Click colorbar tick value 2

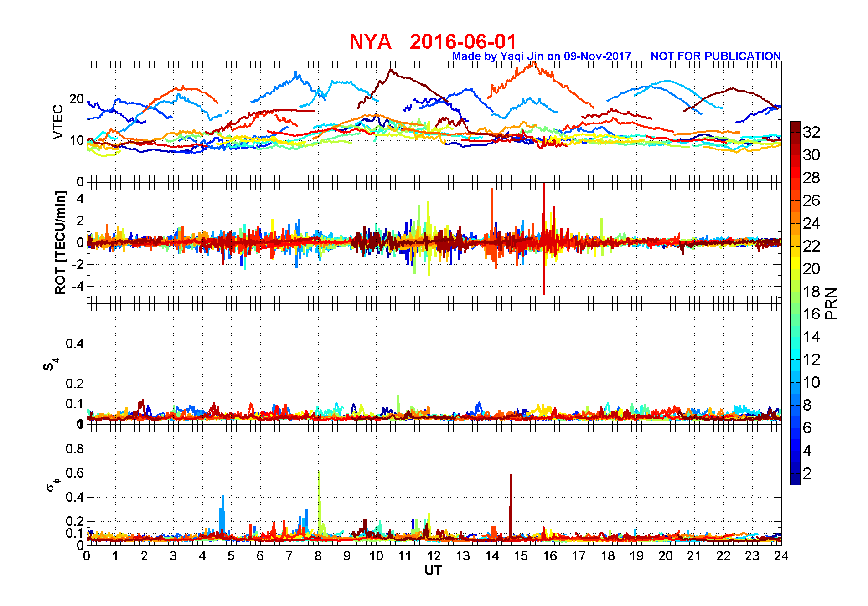pos(807,473)
